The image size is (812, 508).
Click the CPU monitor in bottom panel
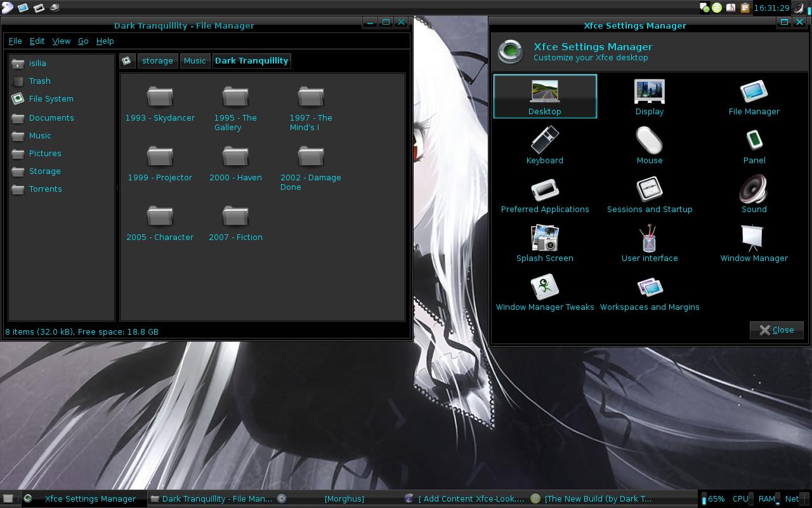click(x=742, y=498)
